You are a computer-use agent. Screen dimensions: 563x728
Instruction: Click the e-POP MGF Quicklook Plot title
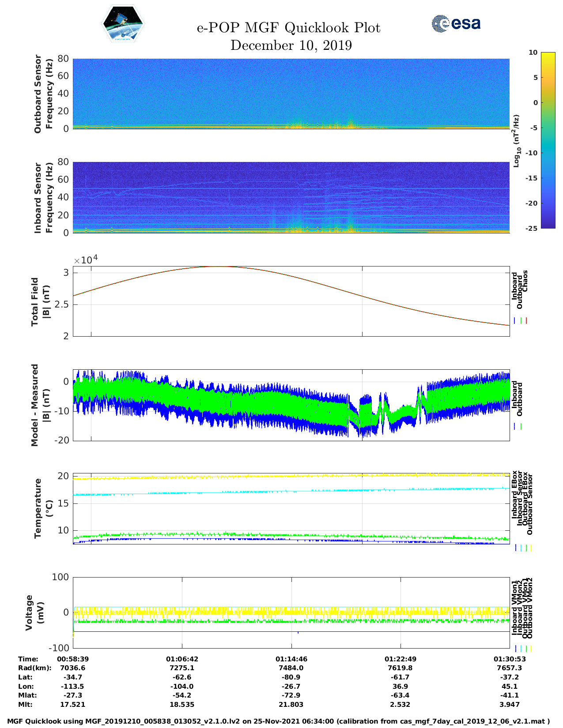pos(288,28)
